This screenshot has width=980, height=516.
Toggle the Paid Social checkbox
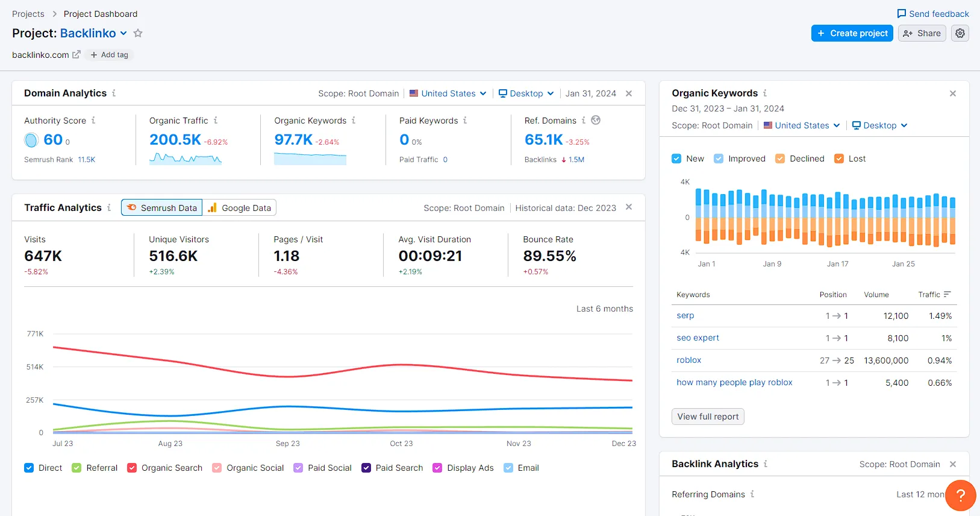(298, 468)
